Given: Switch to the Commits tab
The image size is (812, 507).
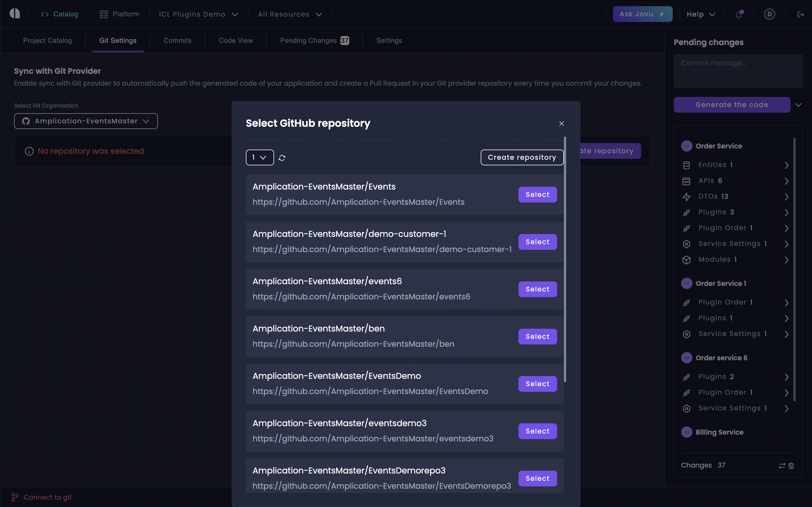Looking at the screenshot, I should 178,41.
